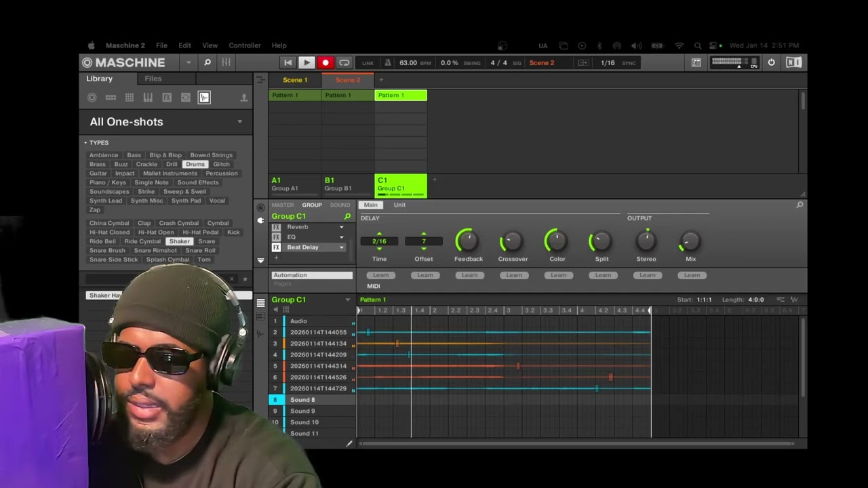868x488 pixels.
Task: Select the Snare subtype tag
Action: click(207, 241)
